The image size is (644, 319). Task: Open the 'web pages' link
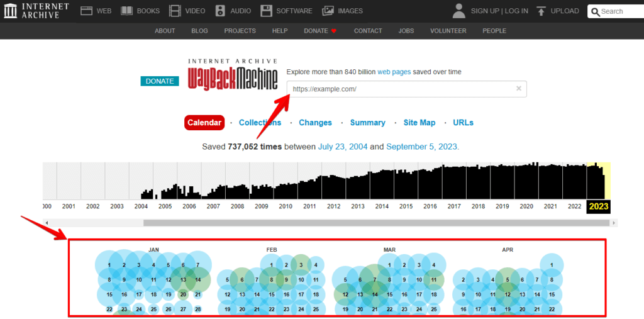(394, 72)
